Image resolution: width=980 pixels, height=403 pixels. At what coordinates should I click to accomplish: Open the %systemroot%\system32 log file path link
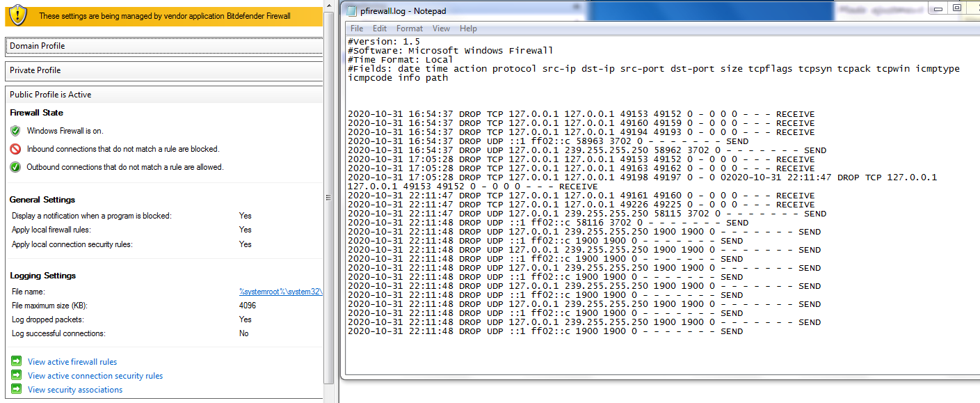click(281, 292)
